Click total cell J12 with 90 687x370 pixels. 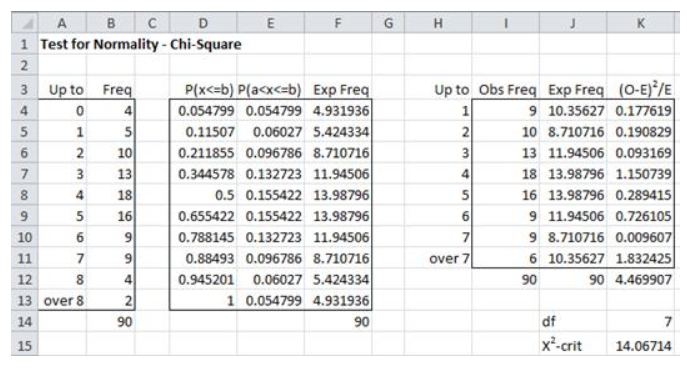coord(573,279)
